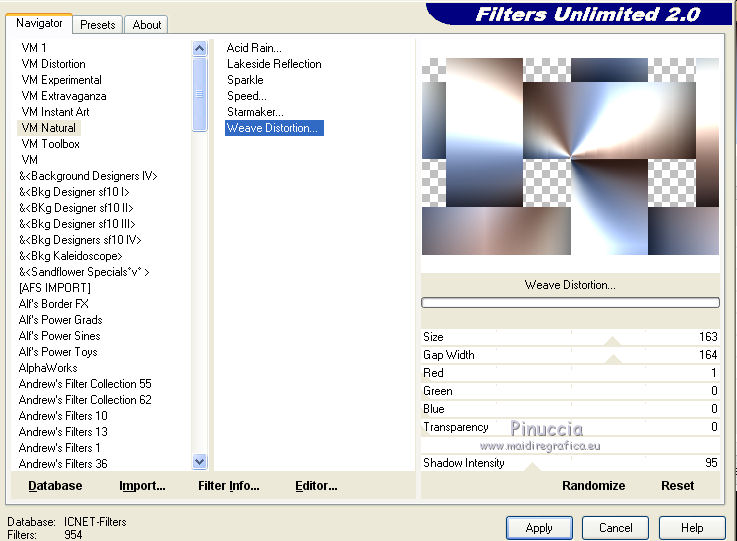This screenshot has height=541, width=737.
Task: Click the filter preview image
Action: [570, 157]
